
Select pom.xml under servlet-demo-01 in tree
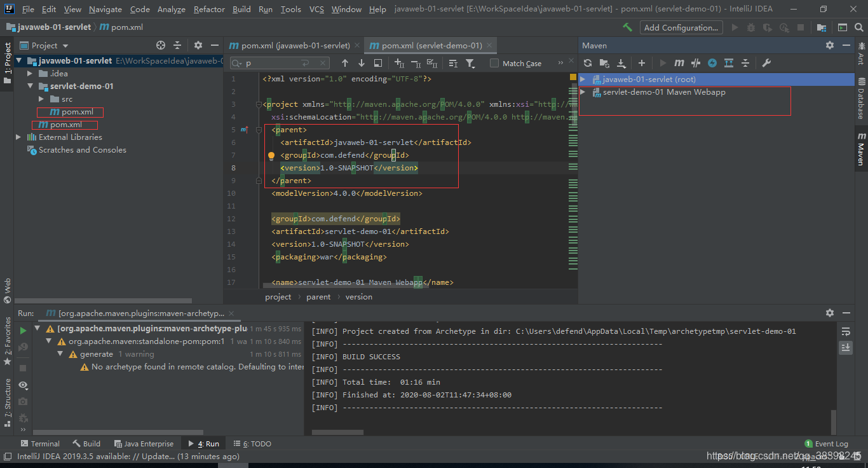click(x=77, y=112)
